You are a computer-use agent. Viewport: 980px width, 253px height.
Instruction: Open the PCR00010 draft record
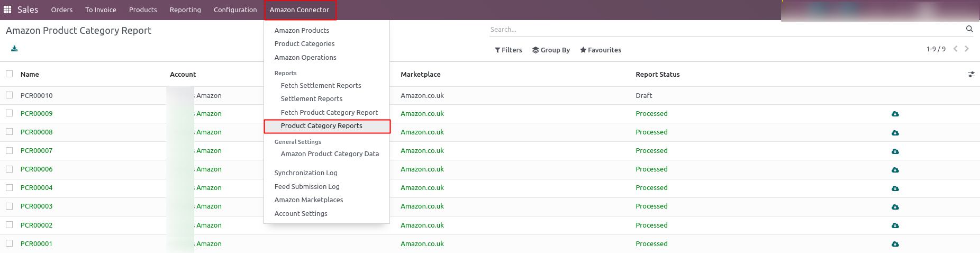point(37,95)
